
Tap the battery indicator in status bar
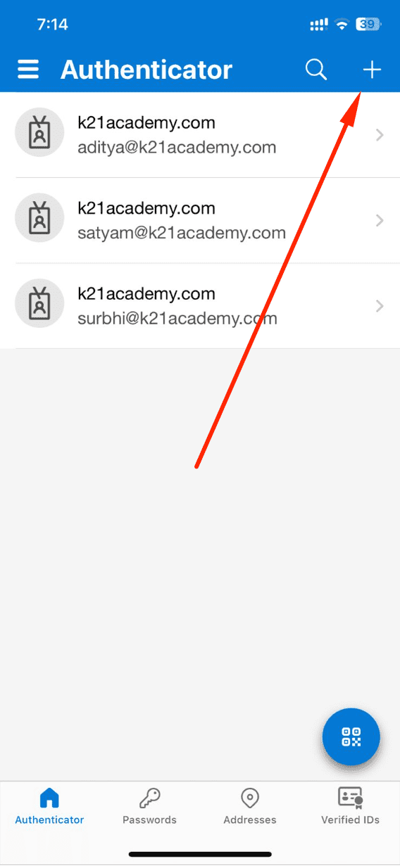pos(368,25)
